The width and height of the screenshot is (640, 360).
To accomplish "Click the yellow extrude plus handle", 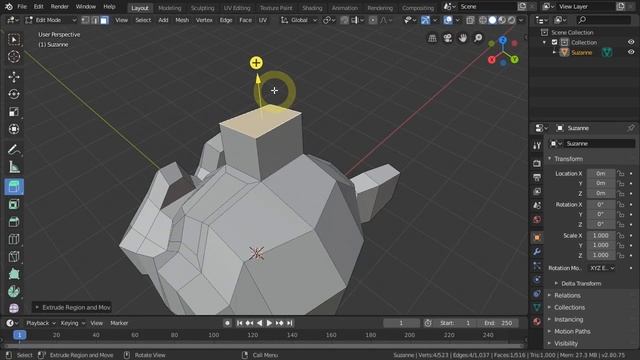I will coord(256,63).
